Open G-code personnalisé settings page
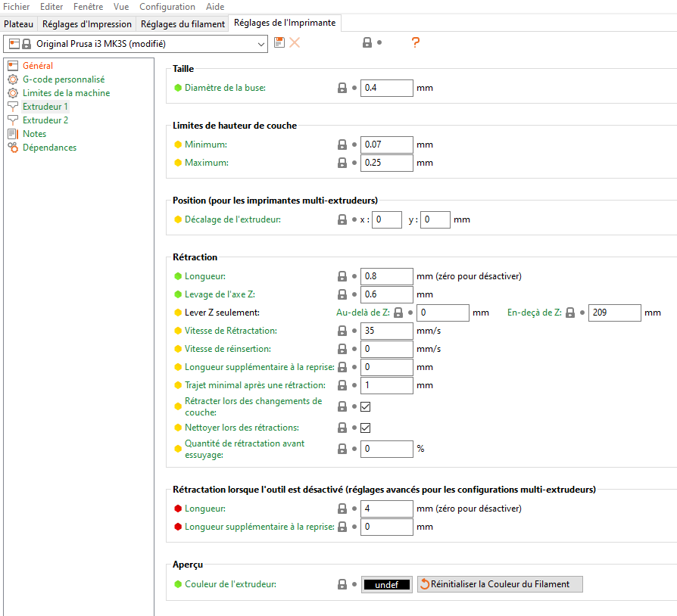 pyautogui.click(x=63, y=79)
